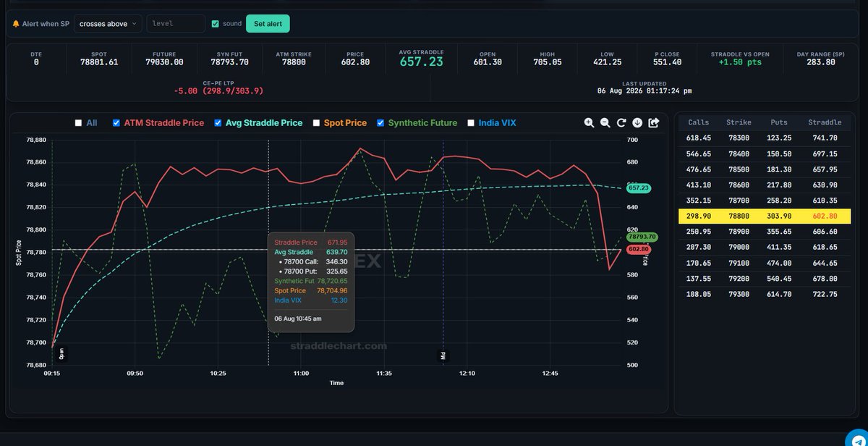Click the Strike column header
Image resolution: width=868 pixels, height=446 pixels.
point(739,122)
